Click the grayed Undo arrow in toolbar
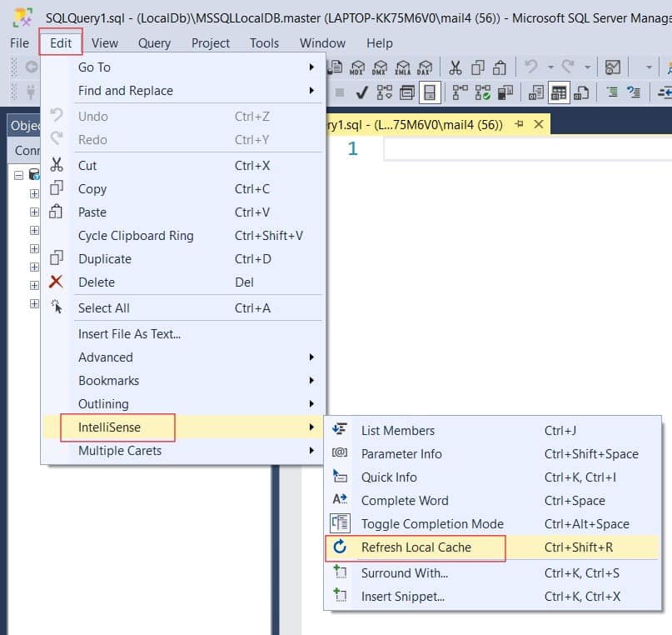 pos(531,67)
